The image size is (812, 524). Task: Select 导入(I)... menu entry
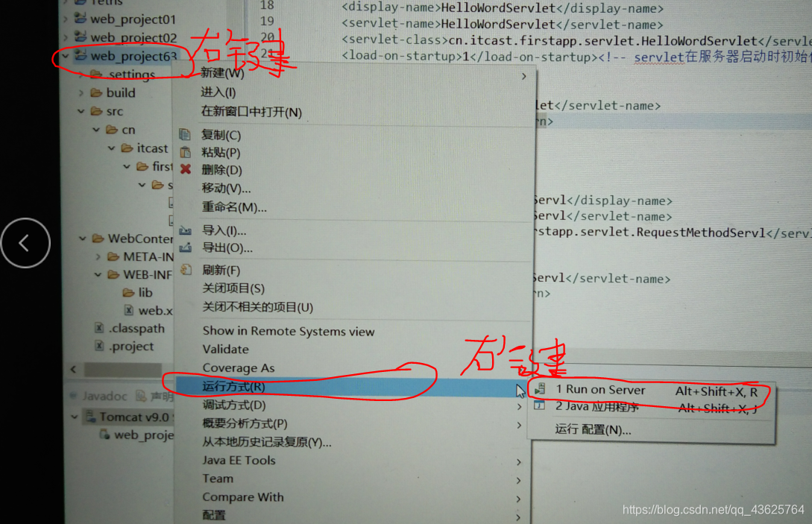pos(355,230)
